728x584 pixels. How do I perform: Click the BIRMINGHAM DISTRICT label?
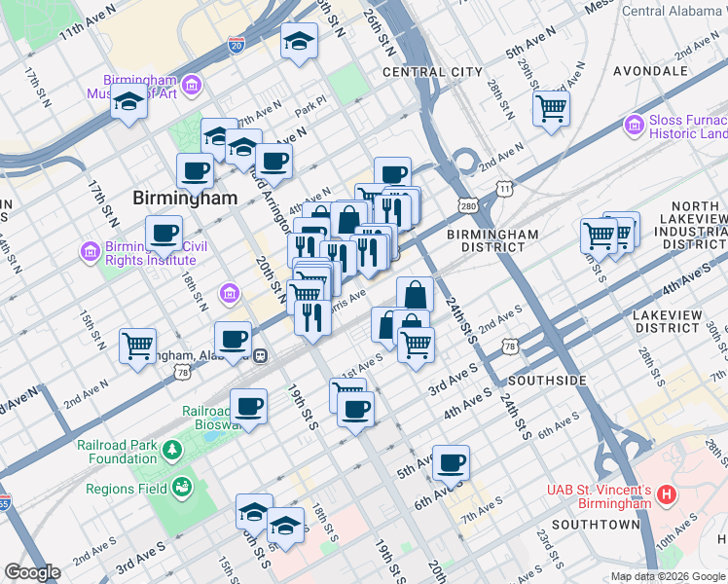pos(492,241)
